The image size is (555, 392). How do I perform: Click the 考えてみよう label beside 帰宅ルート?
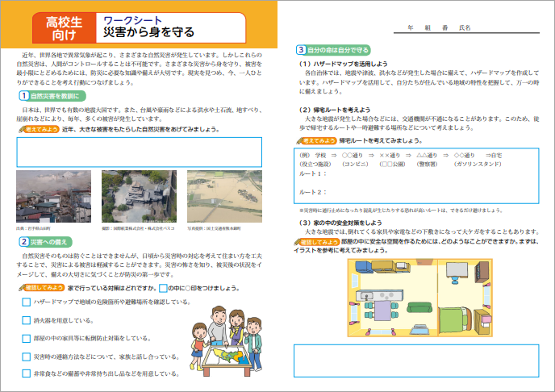click(317, 140)
